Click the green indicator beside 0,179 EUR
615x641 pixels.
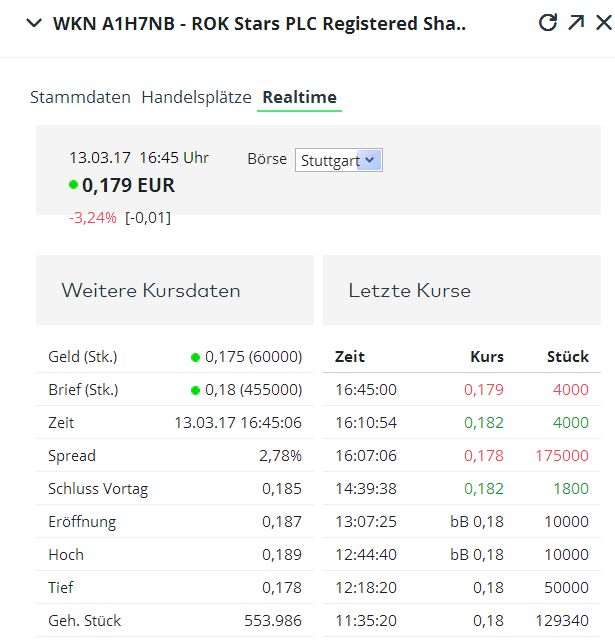(x=74, y=185)
